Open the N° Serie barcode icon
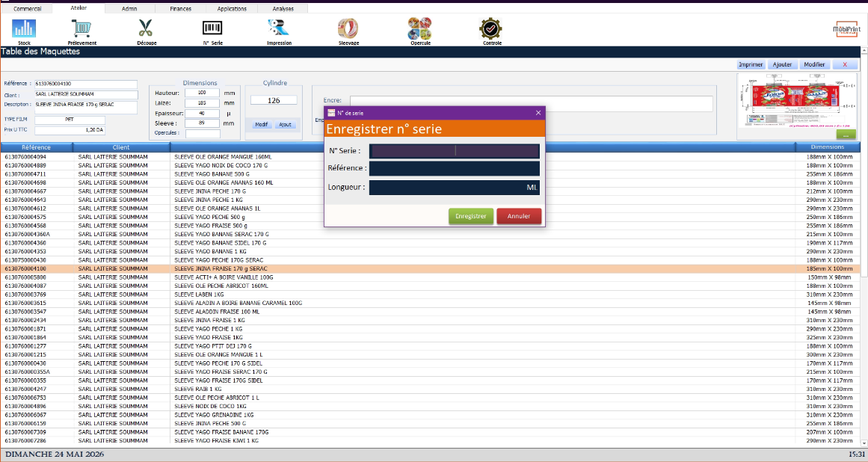 click(x=212, y=28)
